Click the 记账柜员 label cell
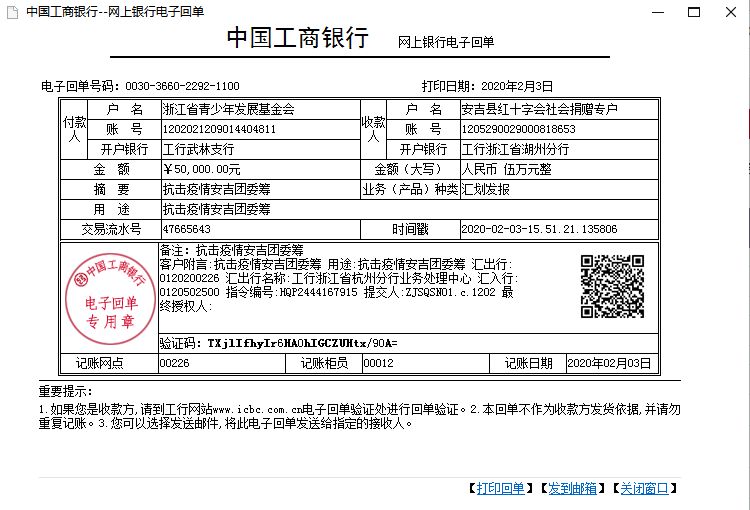750x510 pixels. [x=324, y=364]
